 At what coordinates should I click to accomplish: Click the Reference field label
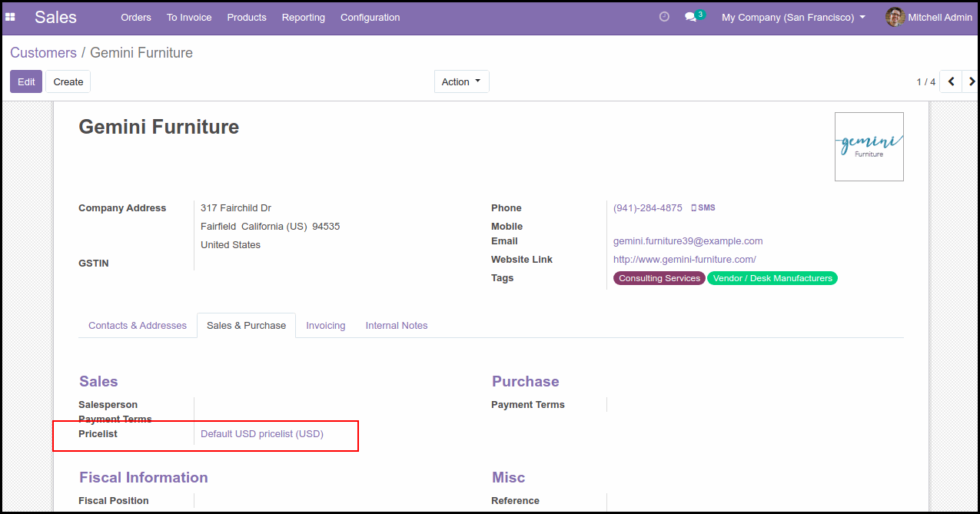pos(515,501)
